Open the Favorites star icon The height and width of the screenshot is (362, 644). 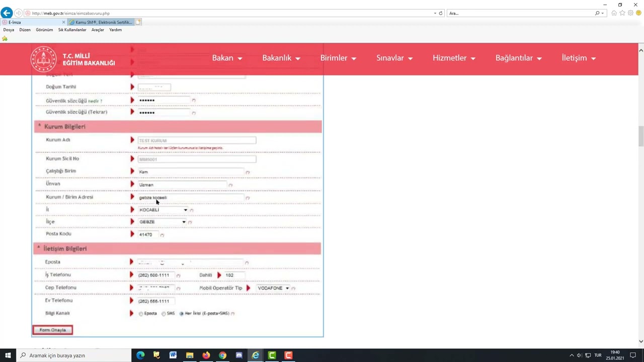pyautogui.click(x=622, y=13)
